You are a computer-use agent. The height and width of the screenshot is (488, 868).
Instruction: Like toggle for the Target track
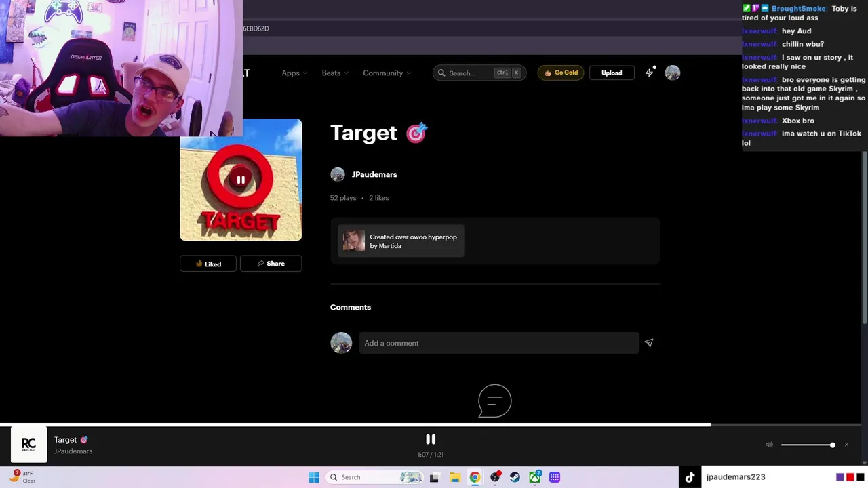point(208,264)
